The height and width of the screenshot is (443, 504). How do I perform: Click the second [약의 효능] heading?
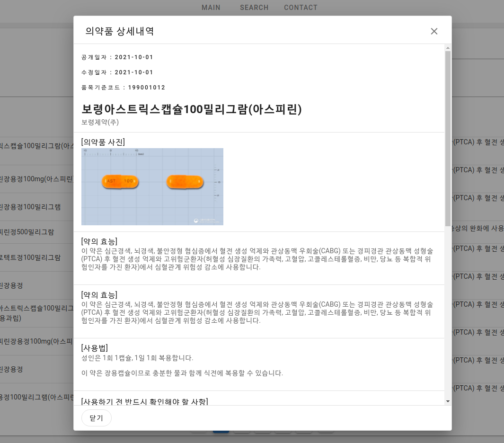coord(99,295)
